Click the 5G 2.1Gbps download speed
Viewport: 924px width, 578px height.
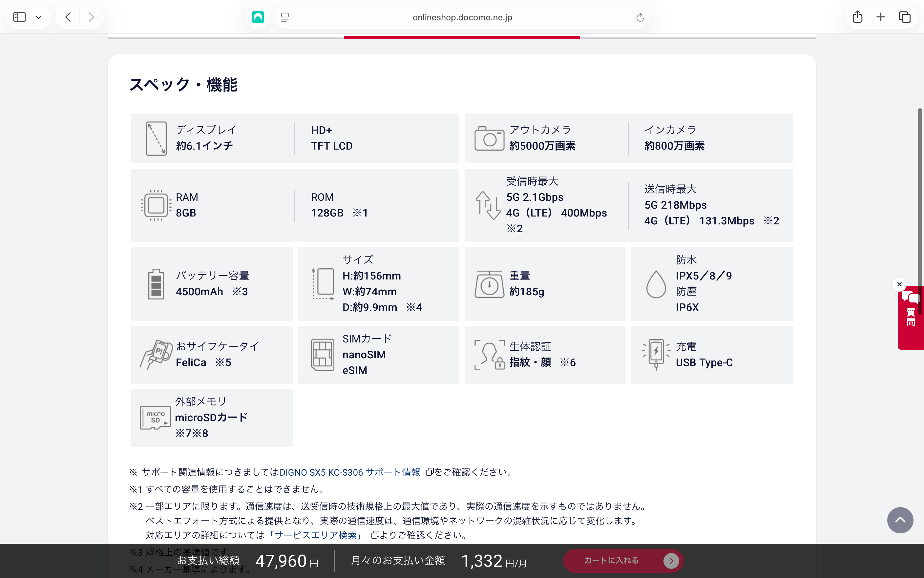pyautogui.click(x=535, y=197)
